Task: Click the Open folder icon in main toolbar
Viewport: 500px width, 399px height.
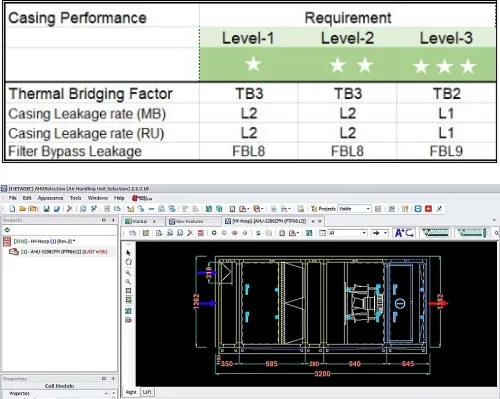Action: pos(22,209)
